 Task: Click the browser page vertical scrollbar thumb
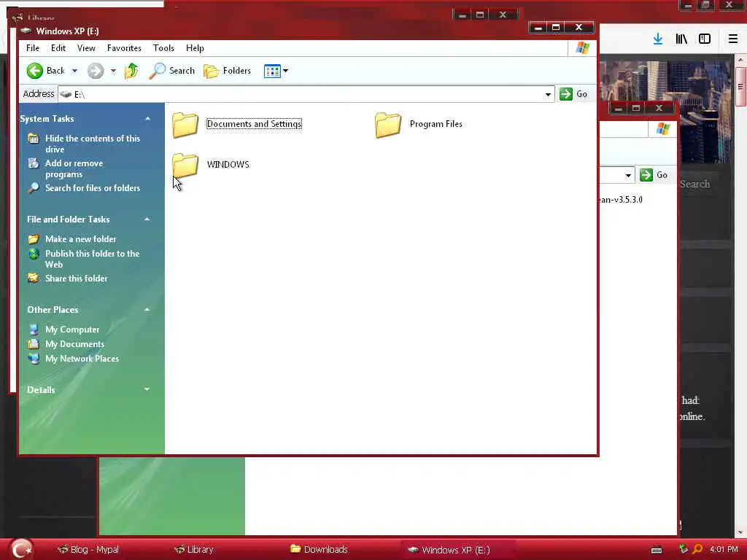click(x=740, y=87)
